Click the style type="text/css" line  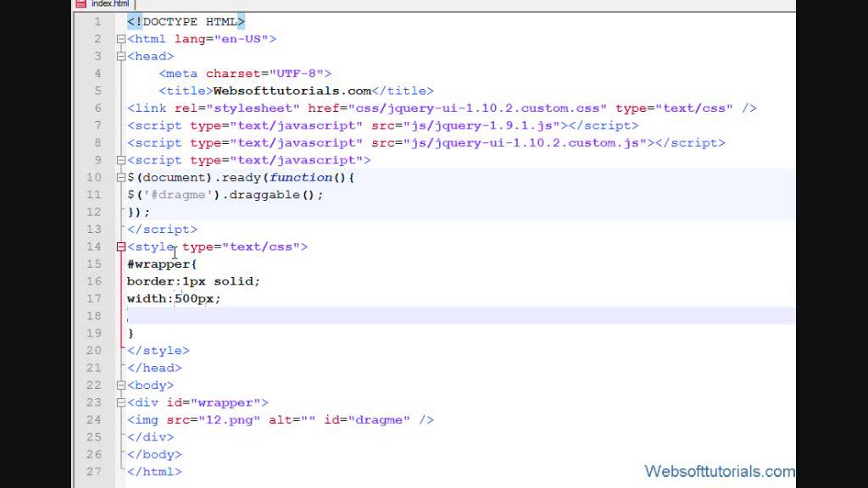pyautogui.click(x=217, y=247)
